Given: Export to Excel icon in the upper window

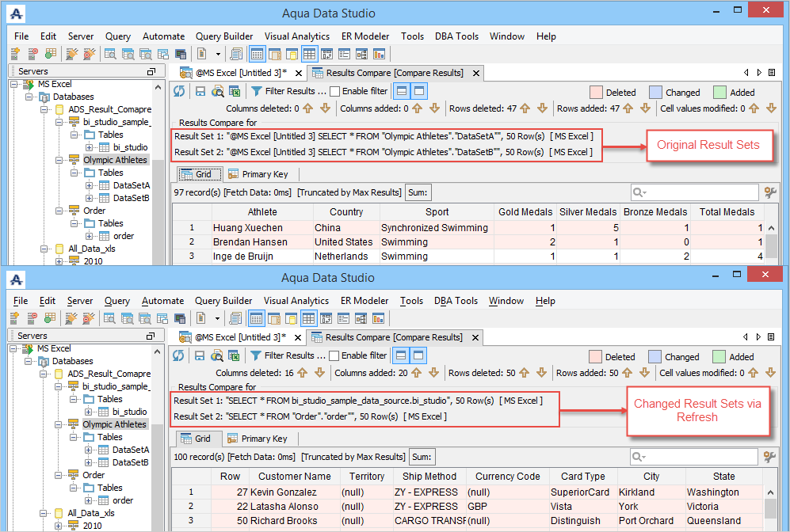Looking at the screenshot, I should point(234,91).
